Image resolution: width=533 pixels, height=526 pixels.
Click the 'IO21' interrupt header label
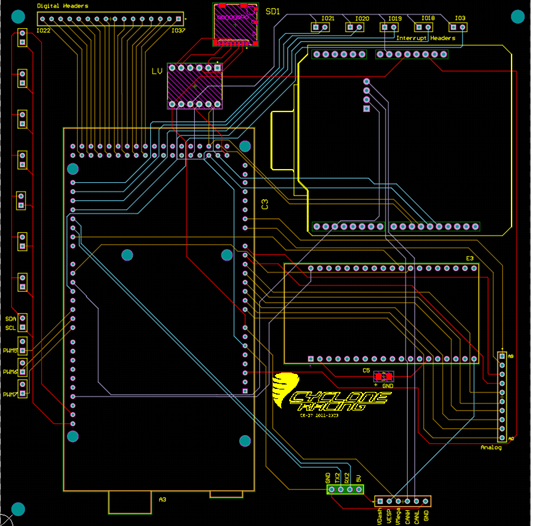[x=328, y=18]
